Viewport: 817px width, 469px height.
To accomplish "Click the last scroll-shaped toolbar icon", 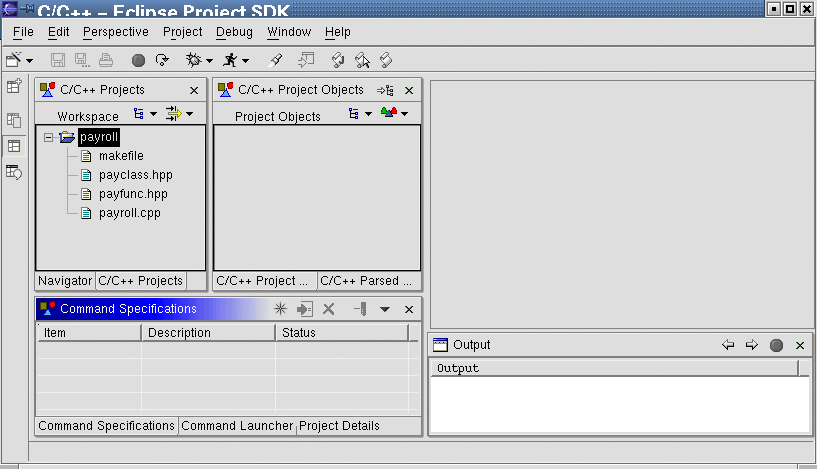I will point(386,60).
